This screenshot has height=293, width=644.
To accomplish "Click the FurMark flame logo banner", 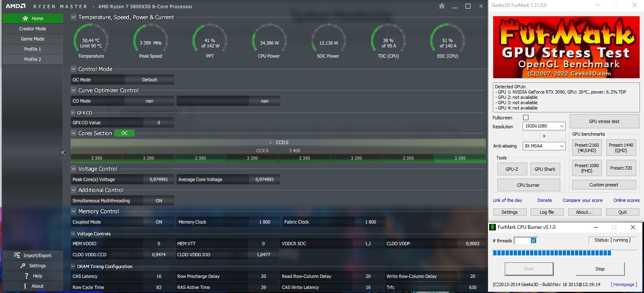I will [x=566, y=47].
